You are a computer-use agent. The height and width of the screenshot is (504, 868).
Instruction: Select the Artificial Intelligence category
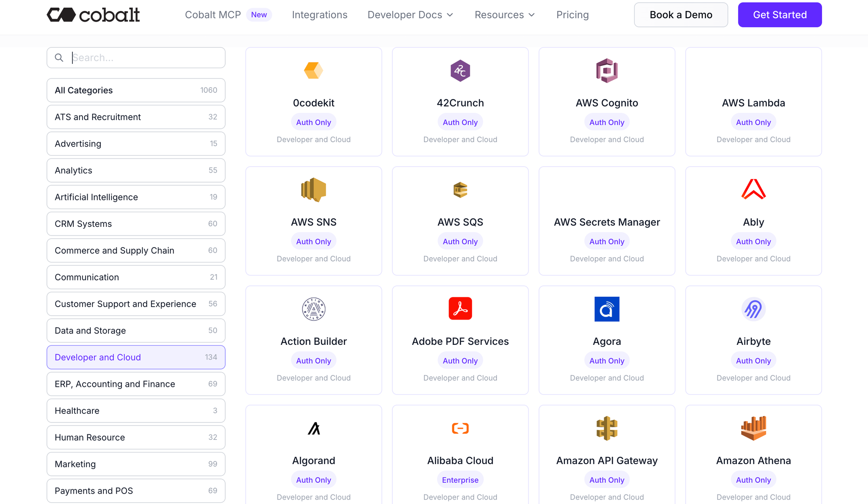136,197
